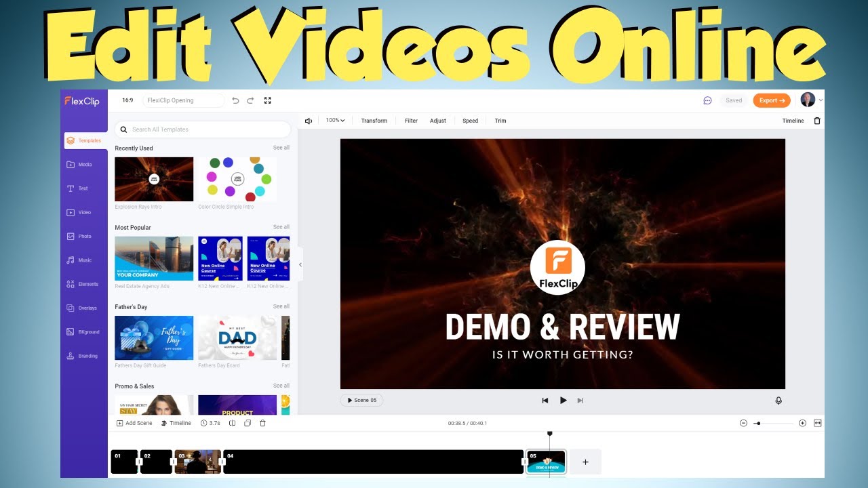Screen dimensions: 868x488
Task: Open the Filter tab above the preview
Action: tap(411, 120)
